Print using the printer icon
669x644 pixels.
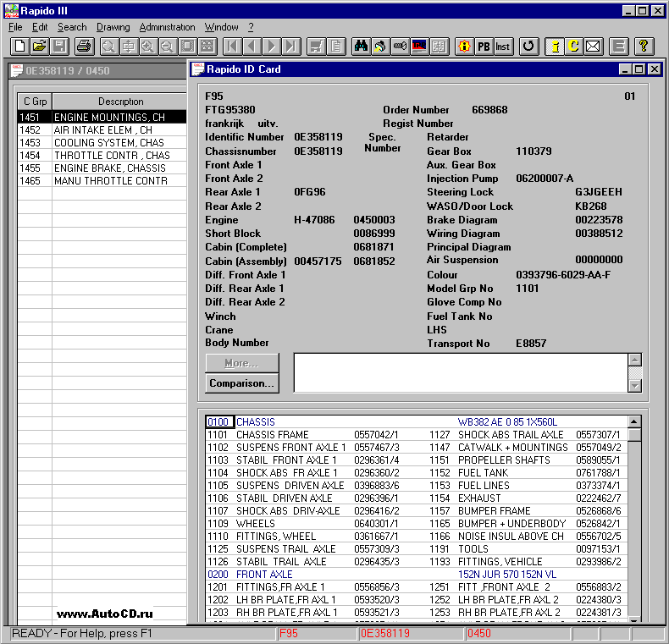[x=84, y=46]
